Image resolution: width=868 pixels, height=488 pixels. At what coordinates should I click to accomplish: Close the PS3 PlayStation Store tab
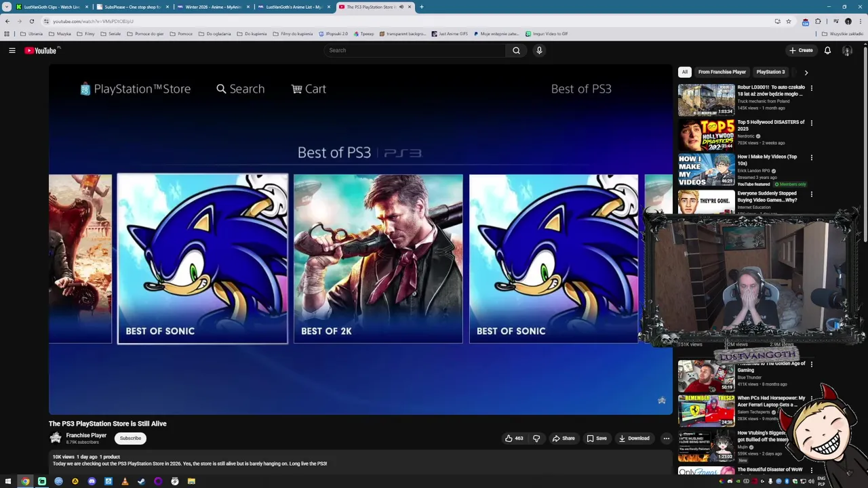[x=409, y=7]
